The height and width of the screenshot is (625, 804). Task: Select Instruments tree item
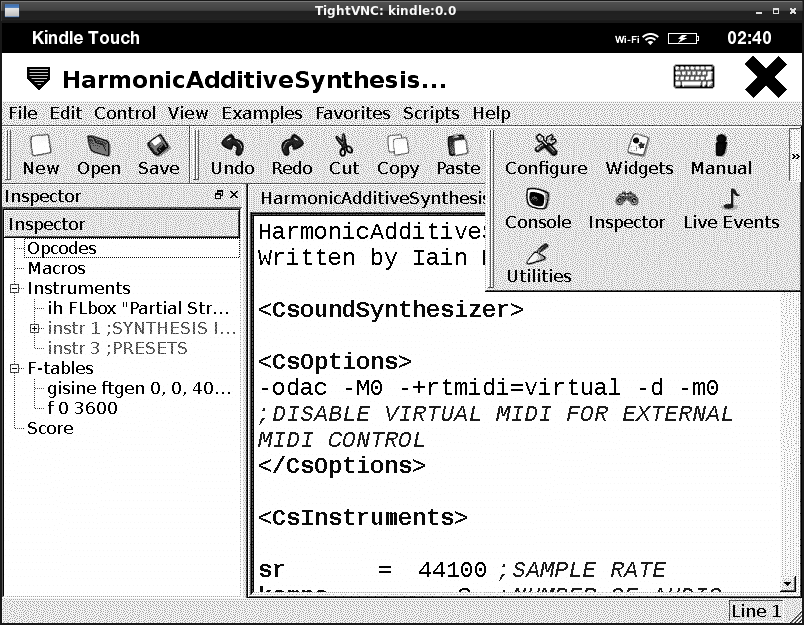click(x=79, y=288)
